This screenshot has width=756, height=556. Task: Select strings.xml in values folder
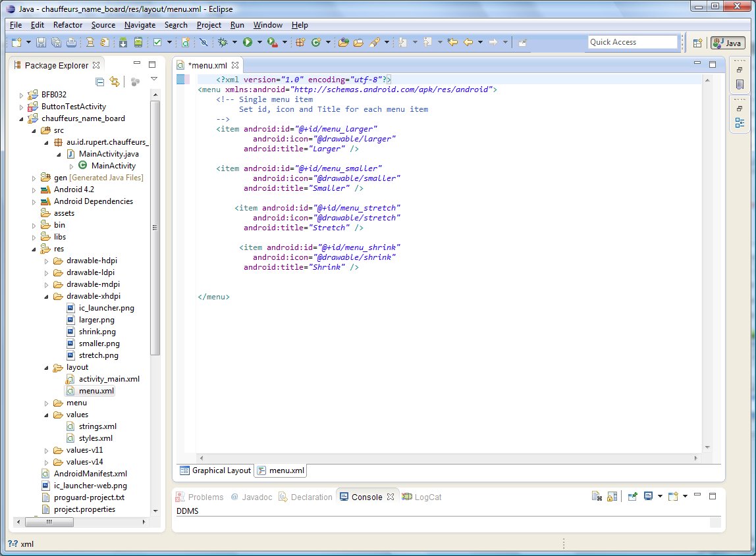[x=92, y=426]
